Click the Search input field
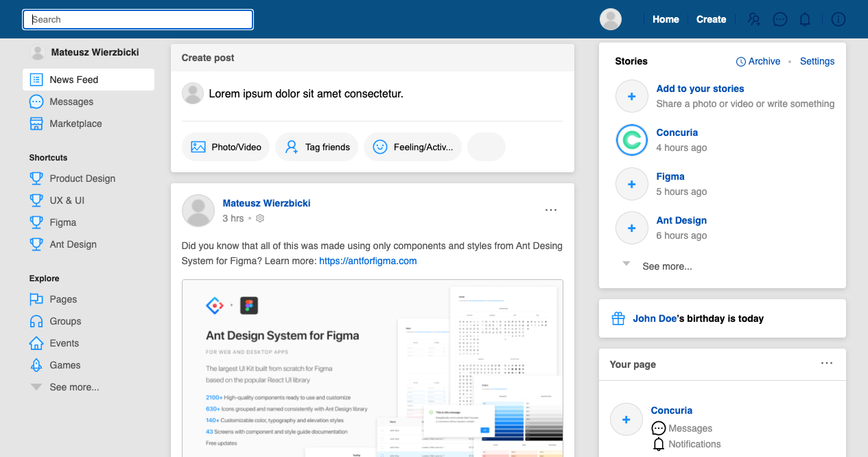 [138, 19]
